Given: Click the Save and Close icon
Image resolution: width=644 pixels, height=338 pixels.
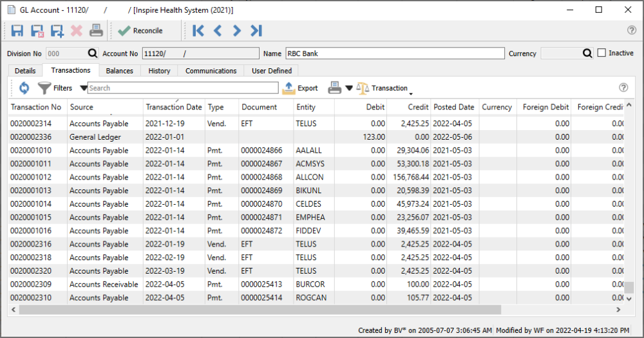Looking at the screenshot, I should (37, 30).
